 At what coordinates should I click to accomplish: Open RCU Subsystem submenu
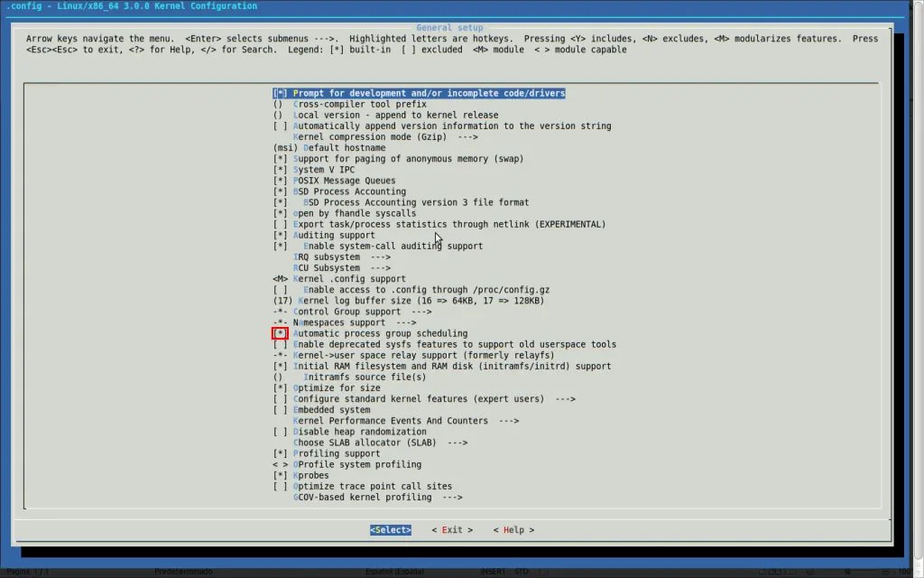click(342, 267)
